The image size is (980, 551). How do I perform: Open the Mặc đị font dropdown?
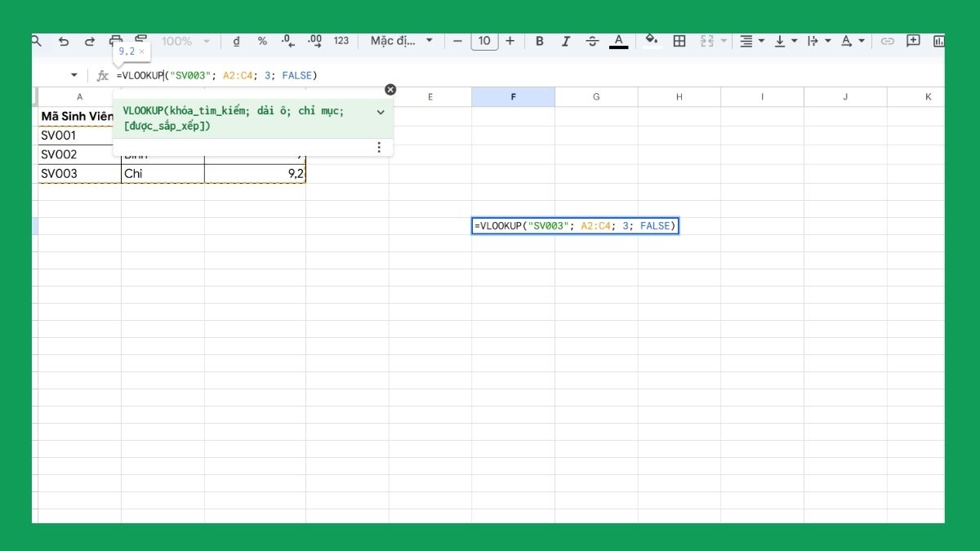(x=402, y=40)
